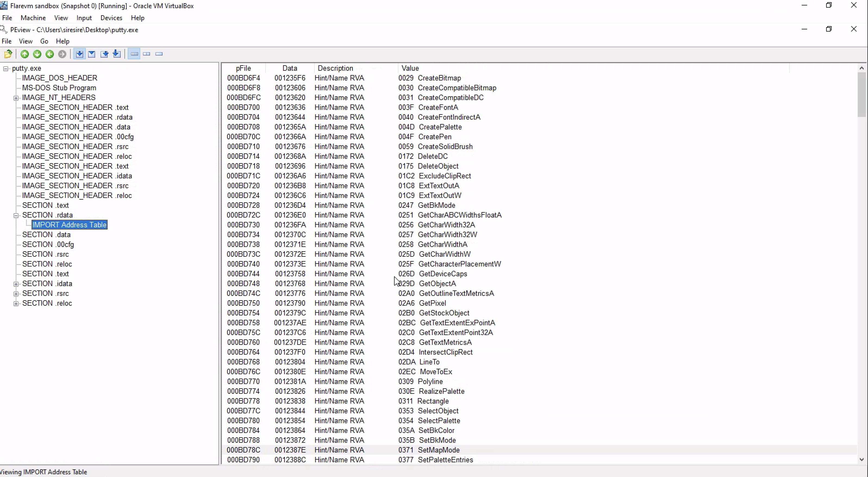This screenshot has height=477, width=868.
Task: Open the PEview Help menu
Action: coord(63,41)
